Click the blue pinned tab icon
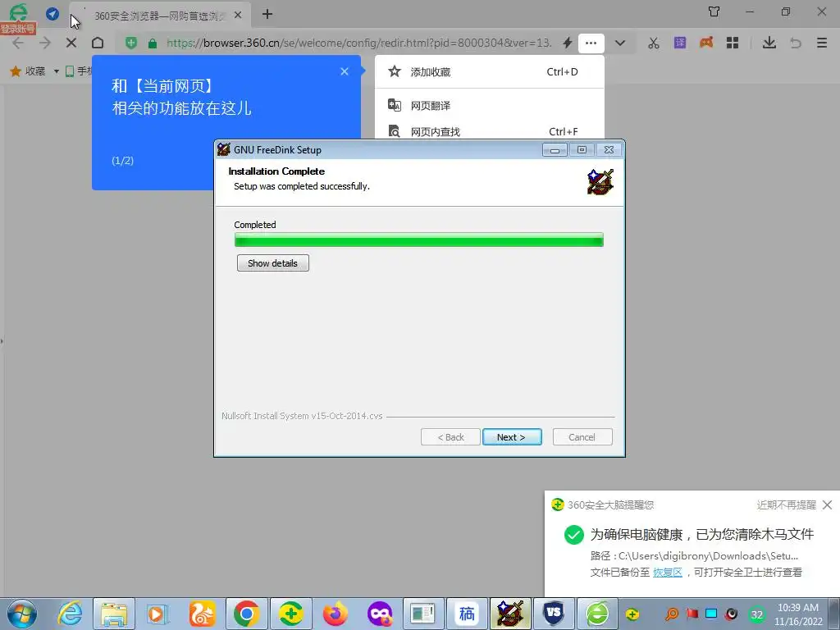 point(52,14)
